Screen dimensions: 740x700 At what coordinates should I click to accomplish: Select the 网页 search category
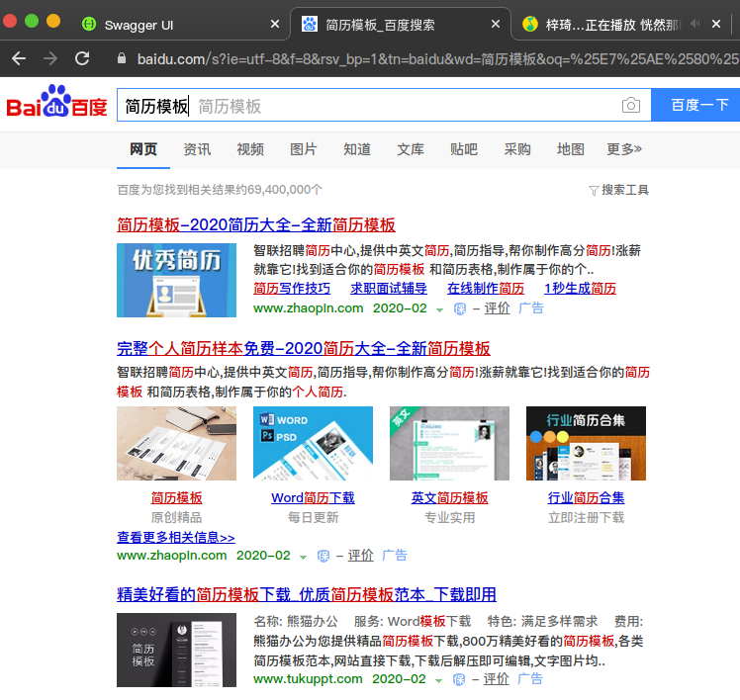[x=143, y=149]
